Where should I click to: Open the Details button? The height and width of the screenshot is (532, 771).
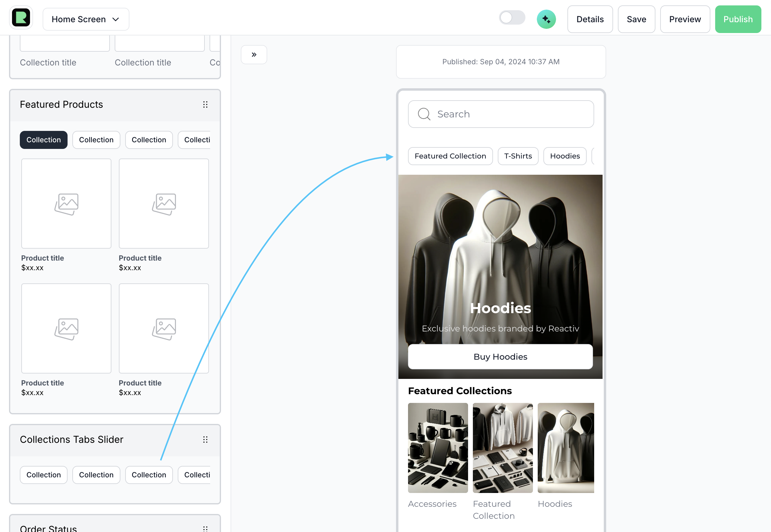pos(590,19)
